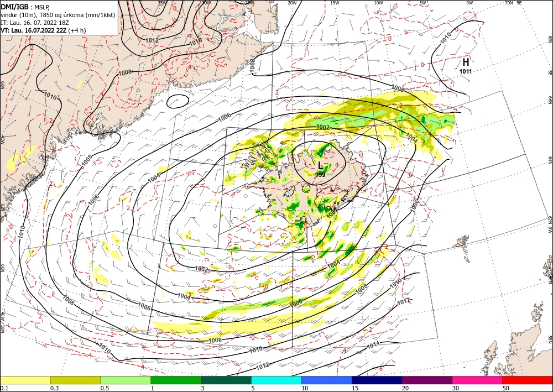Select the olive 0.3–0.5 legend swatch

75,380
